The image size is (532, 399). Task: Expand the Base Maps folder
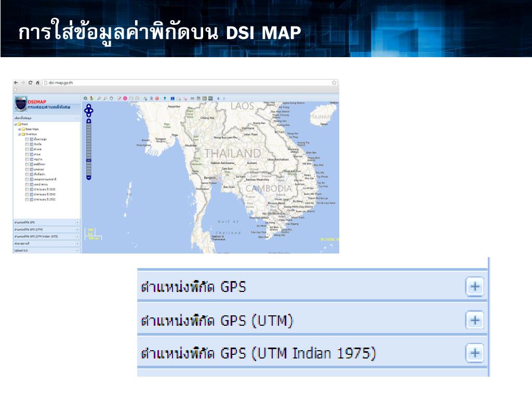click(x=19, y=129)
